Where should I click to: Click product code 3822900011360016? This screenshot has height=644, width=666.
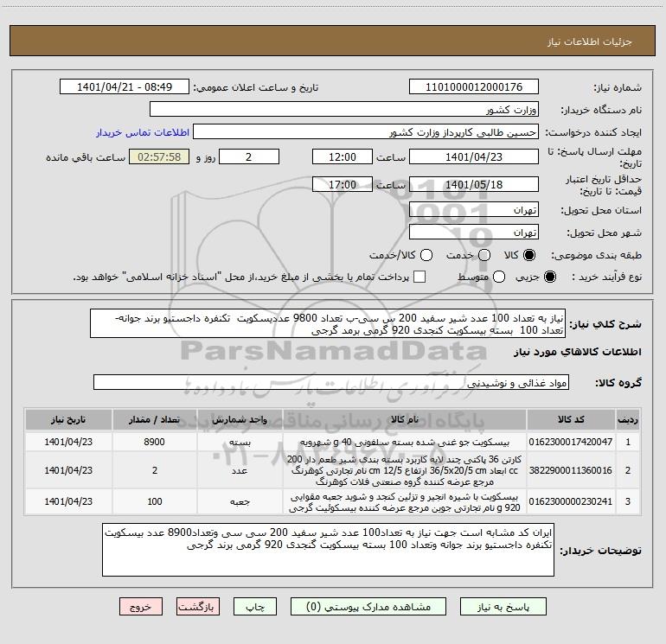click(x=571, y=470)
